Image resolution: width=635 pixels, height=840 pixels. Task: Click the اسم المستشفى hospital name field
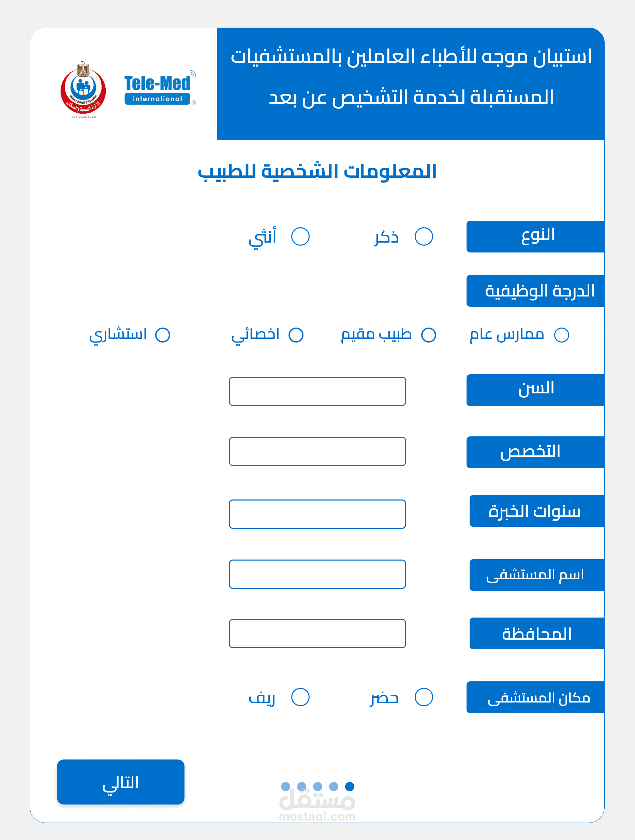[317, 574]
